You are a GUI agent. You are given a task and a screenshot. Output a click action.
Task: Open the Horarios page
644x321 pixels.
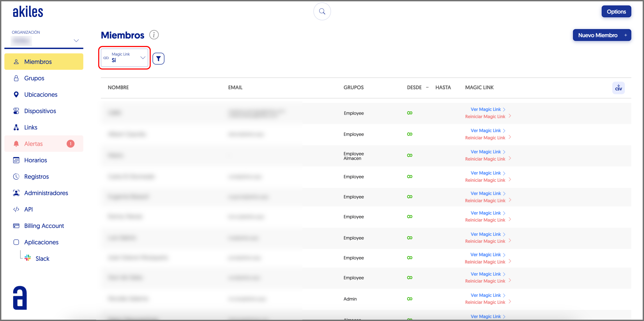coord(36,160)
